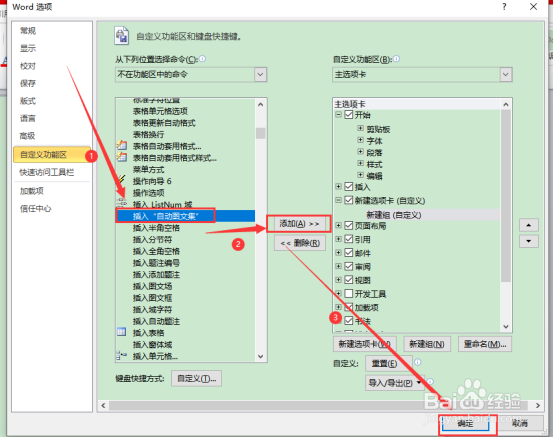This screenshot has width=553, height=438.
Task: Click the move up arrow button
Action: click(x=529, y=225)
